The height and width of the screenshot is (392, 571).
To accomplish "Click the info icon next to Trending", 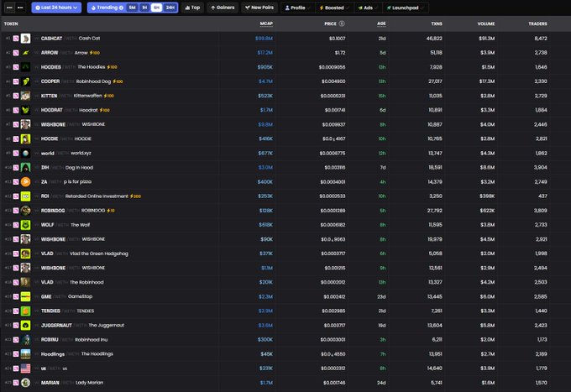I will tap(121, 8).
